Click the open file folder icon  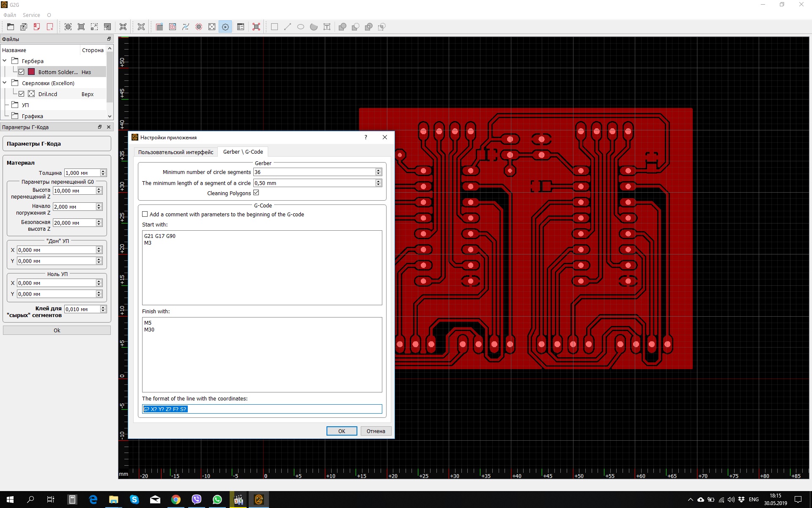click(11, 27)
